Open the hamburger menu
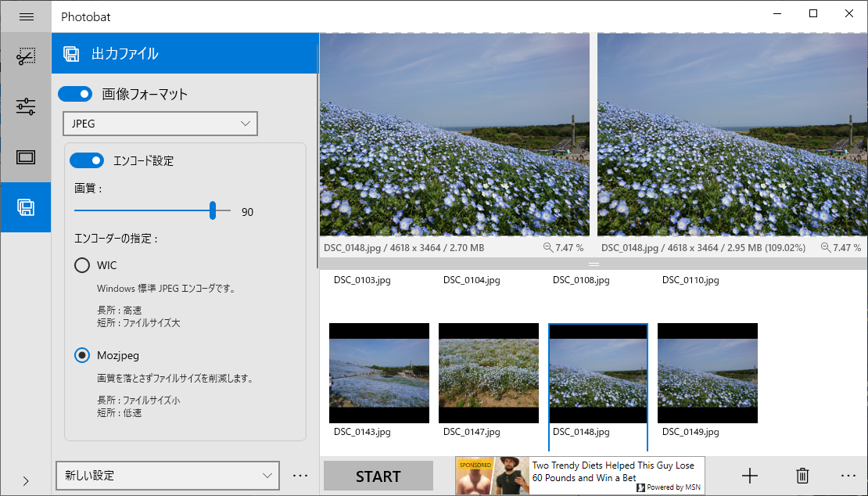 (26, 16)
